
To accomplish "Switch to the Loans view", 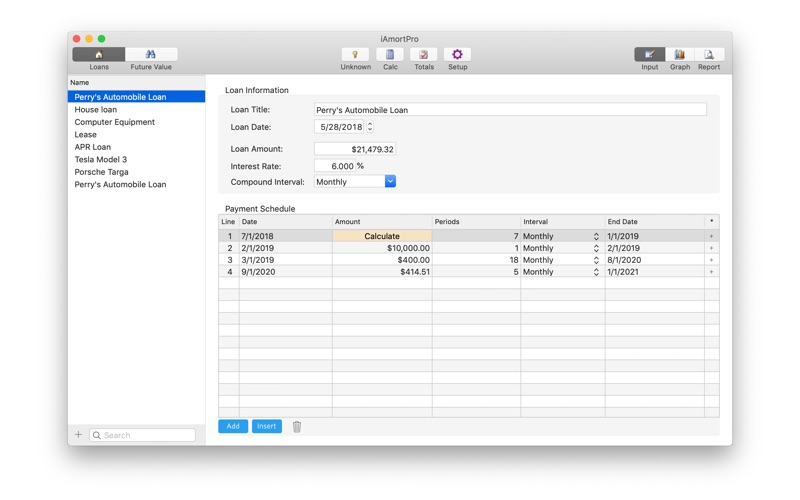I will pos(98,54).
